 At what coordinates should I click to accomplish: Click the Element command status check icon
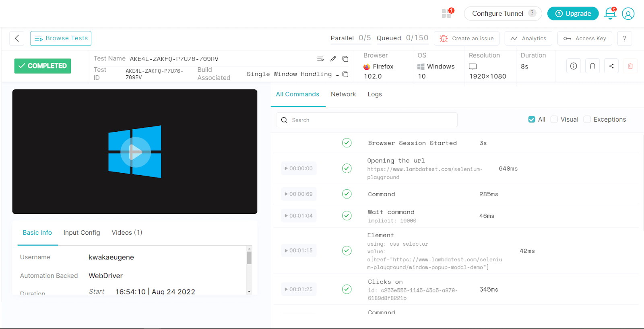tap(347, 250)
